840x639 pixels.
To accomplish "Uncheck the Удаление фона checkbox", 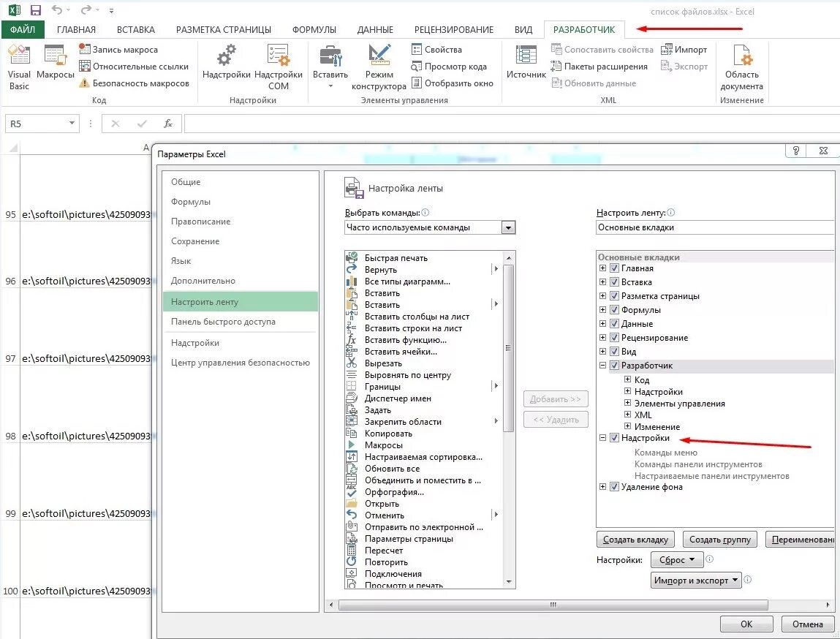I will tap(614, 487).
